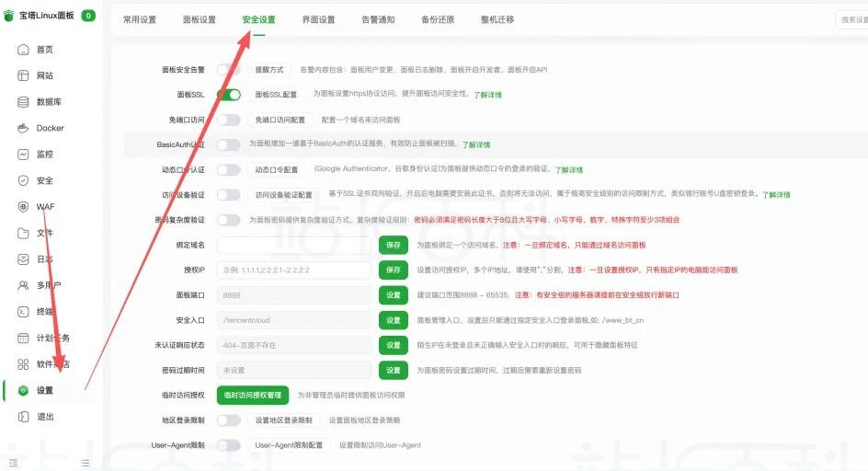Screen dimensions: 868x471
Task: Click the 宝塔 panel logo icon
Action: (8, 16)
